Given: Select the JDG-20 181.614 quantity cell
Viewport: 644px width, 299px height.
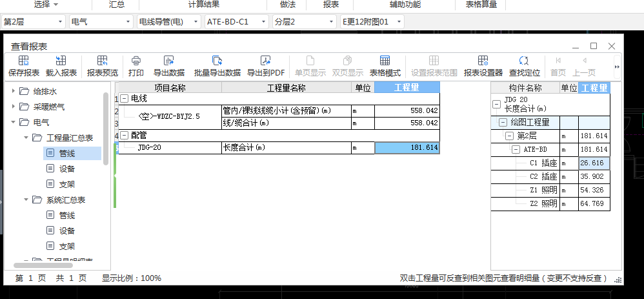Looking at the screenshot, I should click(407, 148).
